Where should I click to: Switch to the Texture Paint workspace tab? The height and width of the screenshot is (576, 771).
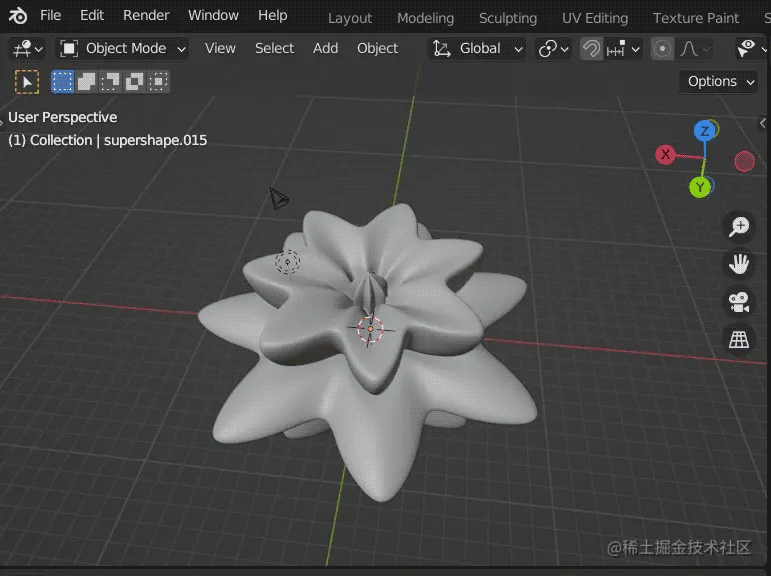click(696, 18)
